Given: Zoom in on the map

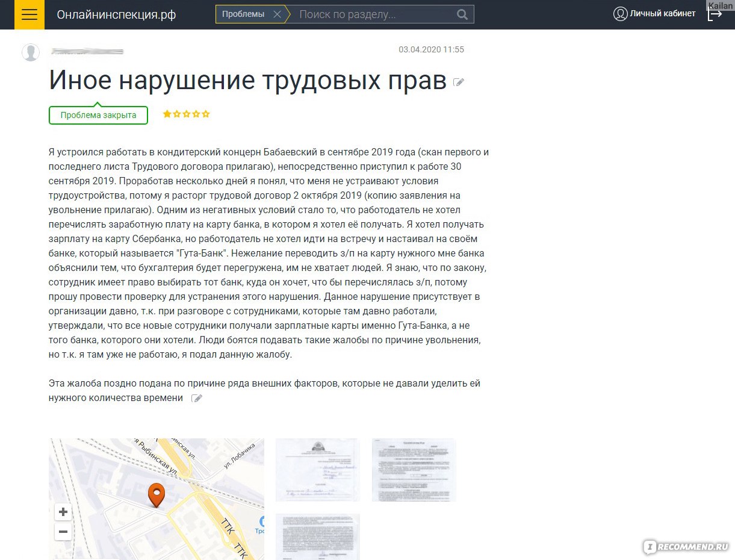Looking at the screenshot, I should [x=63, y=512].
